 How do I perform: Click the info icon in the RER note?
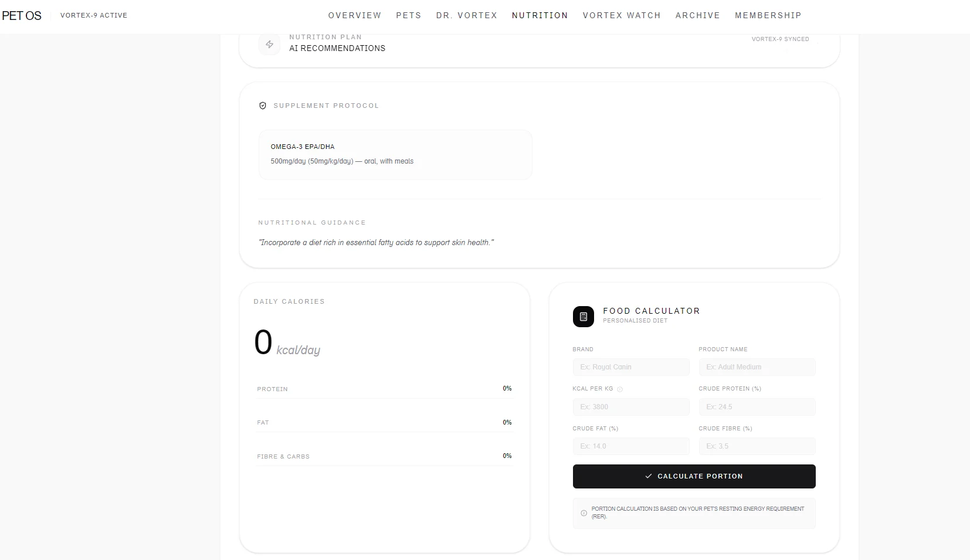pos(584,513)
